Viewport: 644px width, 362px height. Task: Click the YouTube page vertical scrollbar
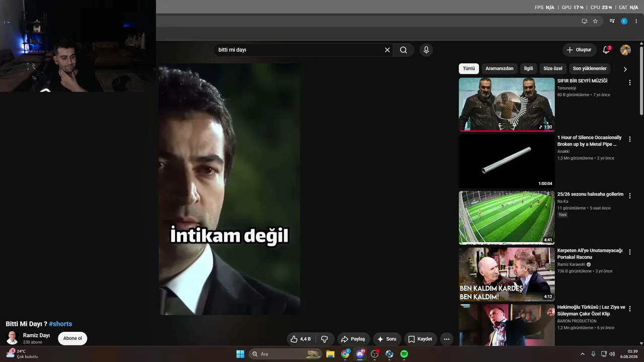tap(641, 80)
